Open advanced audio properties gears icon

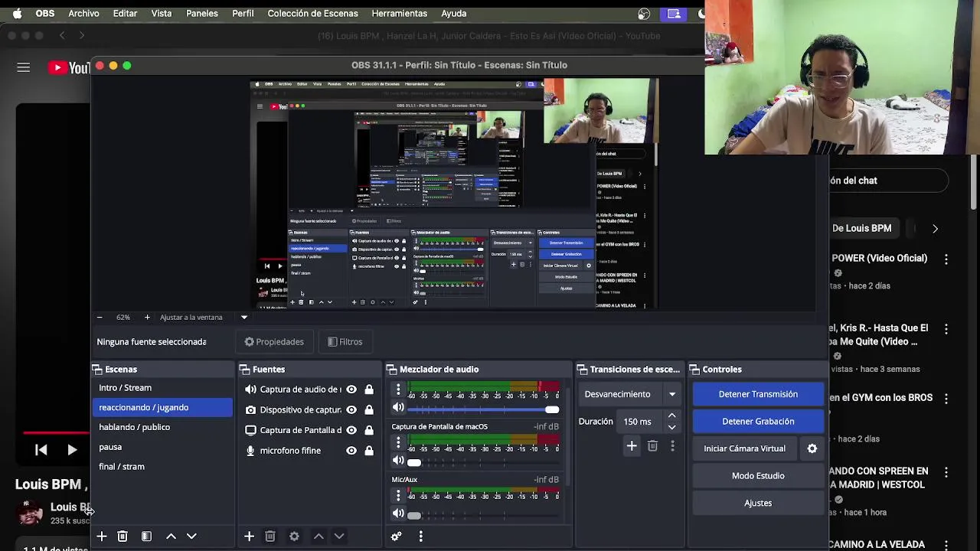(x=396, y=536)
